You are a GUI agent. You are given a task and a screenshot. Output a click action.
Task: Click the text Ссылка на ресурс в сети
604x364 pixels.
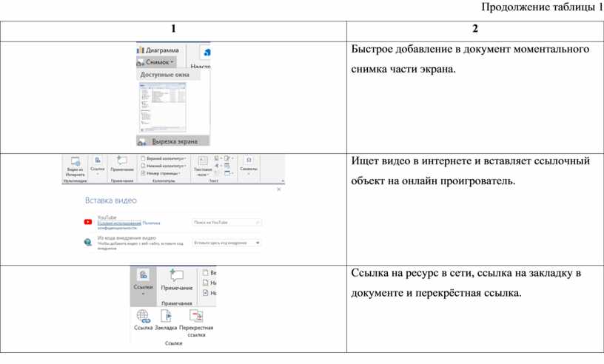tap(412, 273)
